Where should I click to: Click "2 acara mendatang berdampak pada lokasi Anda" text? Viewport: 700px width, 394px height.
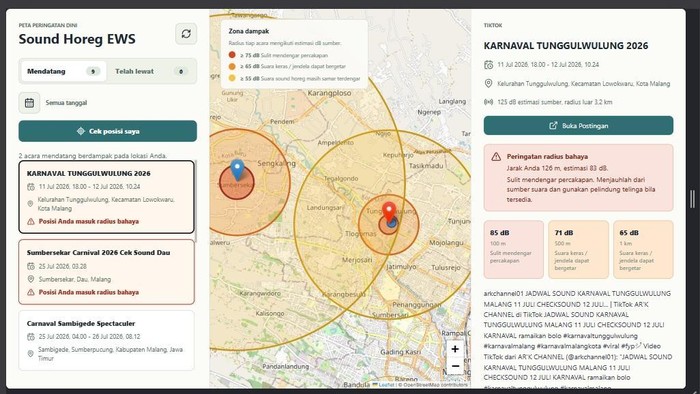point(93,156)
